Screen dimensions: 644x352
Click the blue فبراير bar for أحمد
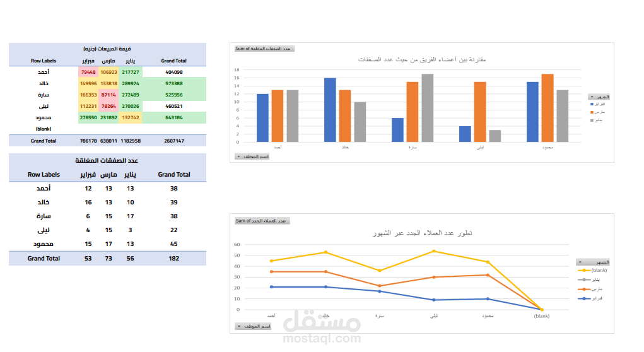pyautogui.click(x=262, y=119)
